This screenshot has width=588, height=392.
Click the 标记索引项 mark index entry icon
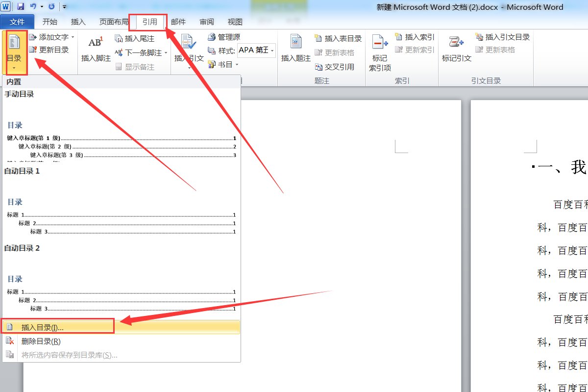point(380,43)
